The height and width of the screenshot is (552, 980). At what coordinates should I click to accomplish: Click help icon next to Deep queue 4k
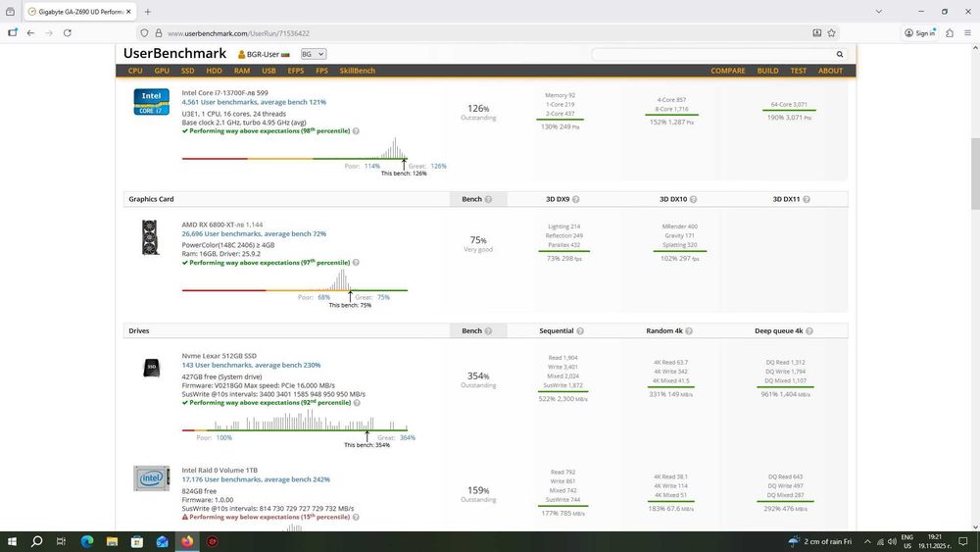click(x=809, y=331)
